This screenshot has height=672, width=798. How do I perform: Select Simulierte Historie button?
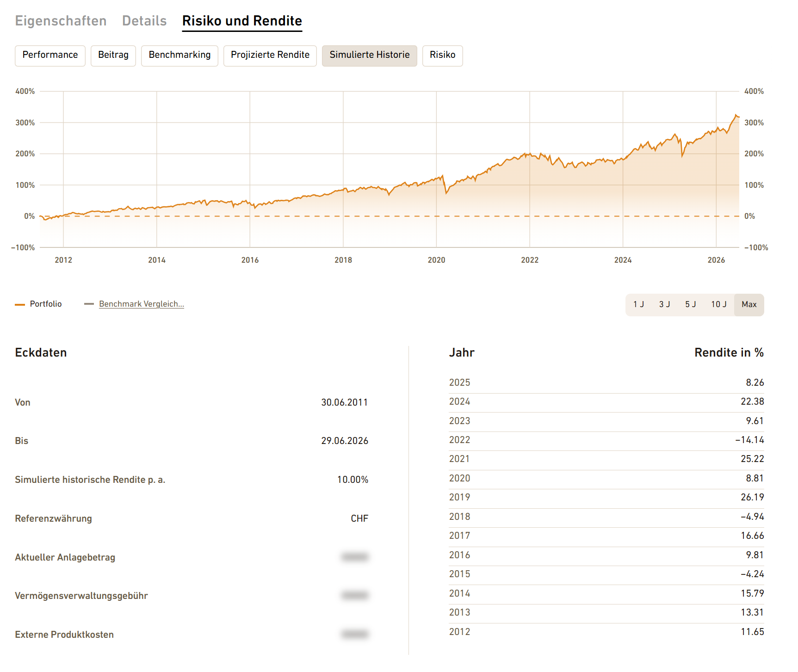pyautogui.click(x=370, y=55)
